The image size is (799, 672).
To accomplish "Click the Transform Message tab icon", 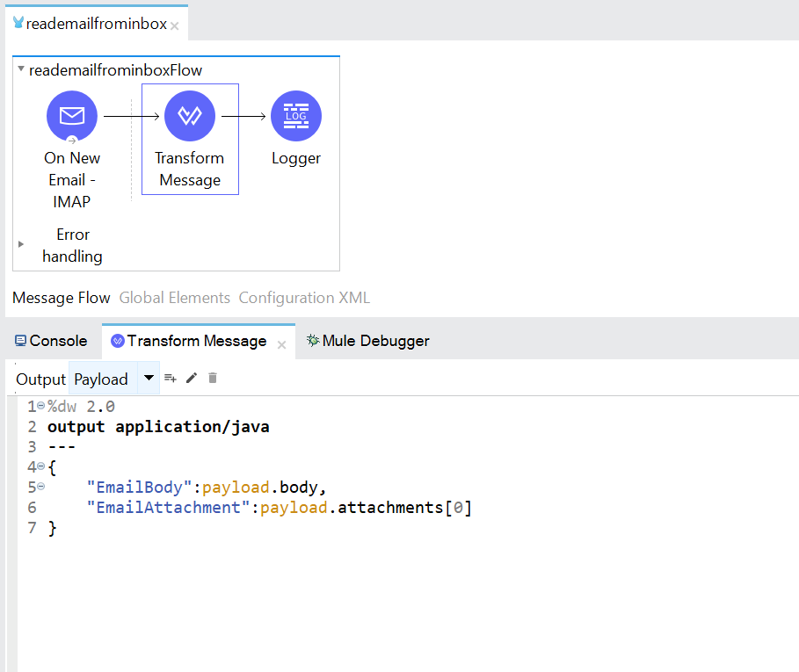I will [x=118, y=341].
